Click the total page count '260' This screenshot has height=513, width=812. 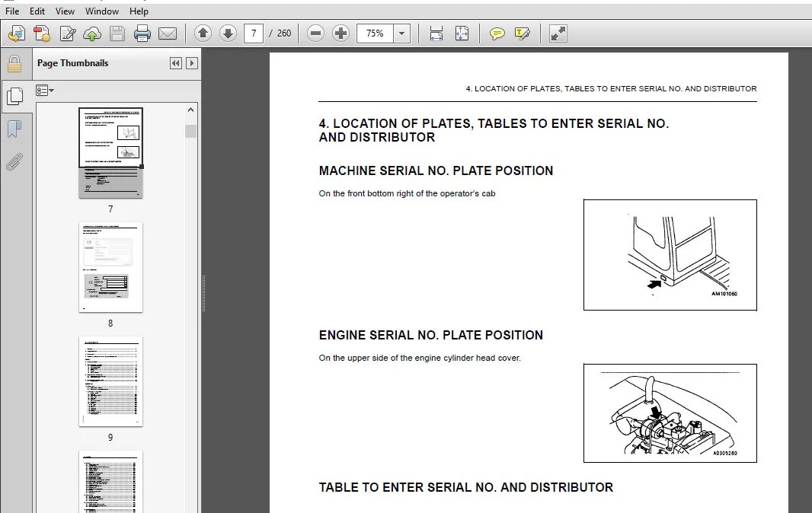284,33
